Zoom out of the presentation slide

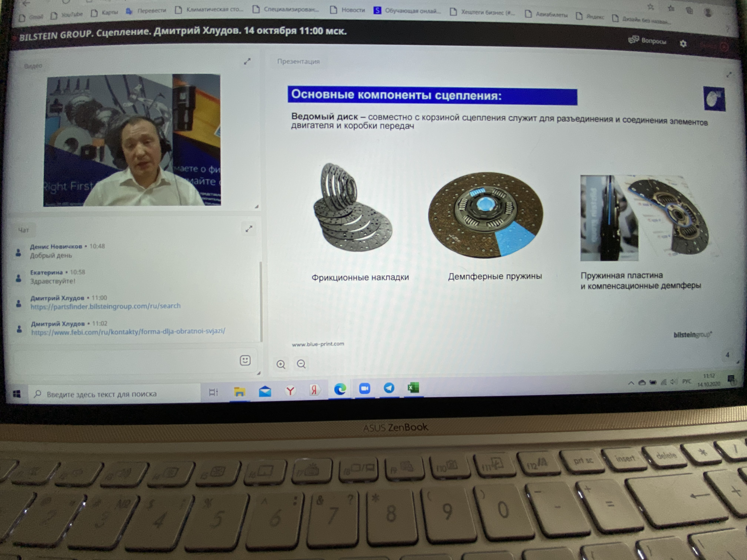[x=301, y=364]
